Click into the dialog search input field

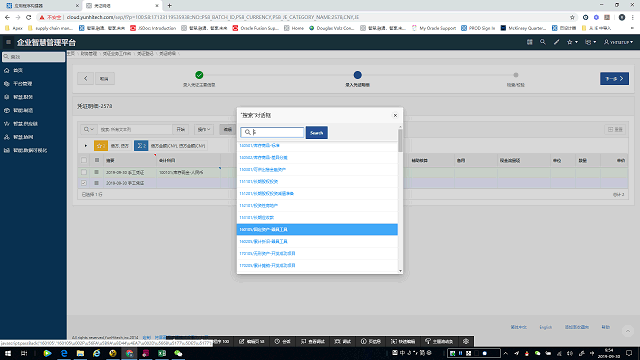click(x=272, y=132)
